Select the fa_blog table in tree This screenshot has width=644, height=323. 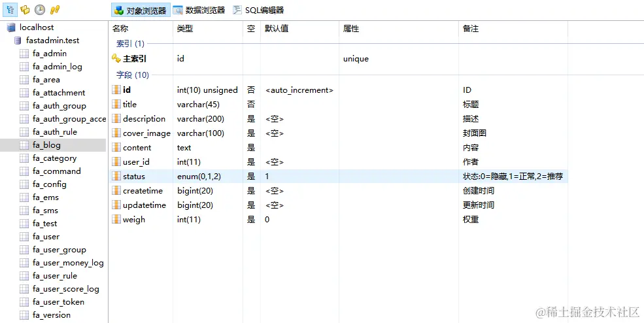53,145
